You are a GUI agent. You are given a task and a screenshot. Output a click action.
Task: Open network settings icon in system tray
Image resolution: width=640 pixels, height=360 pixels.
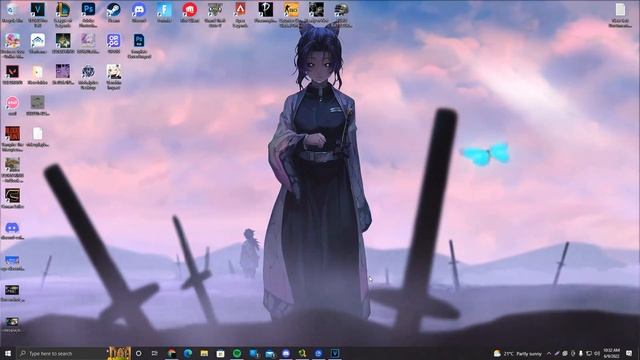click(x=589, y=353)
